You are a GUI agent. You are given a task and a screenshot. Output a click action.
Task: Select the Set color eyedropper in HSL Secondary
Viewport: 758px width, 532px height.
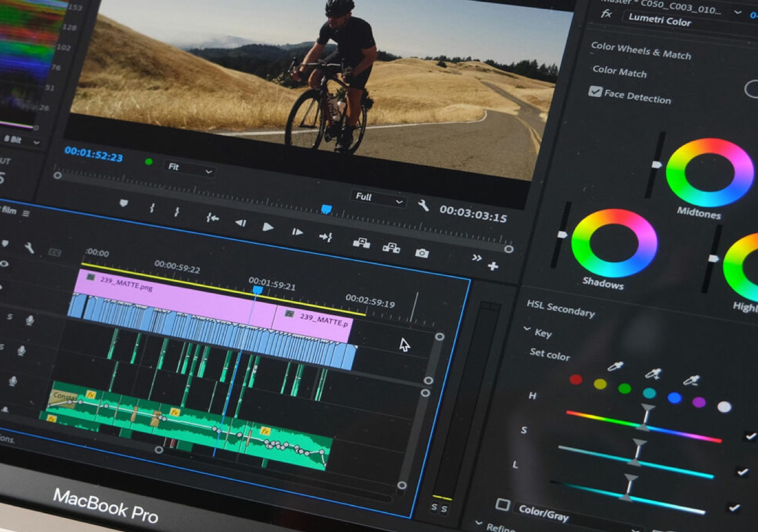(x=615, y=367)
